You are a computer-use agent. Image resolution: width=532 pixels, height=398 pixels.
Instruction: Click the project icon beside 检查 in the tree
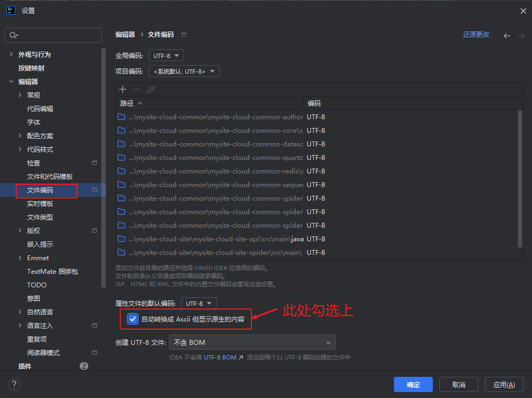point(94,163)
